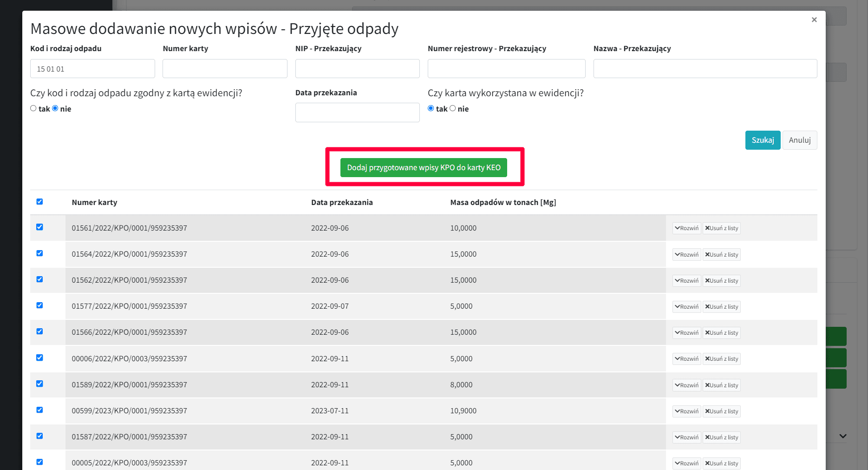Close the mass adding dialog
This screenshot has height=470, width=868.
[814, 20]
